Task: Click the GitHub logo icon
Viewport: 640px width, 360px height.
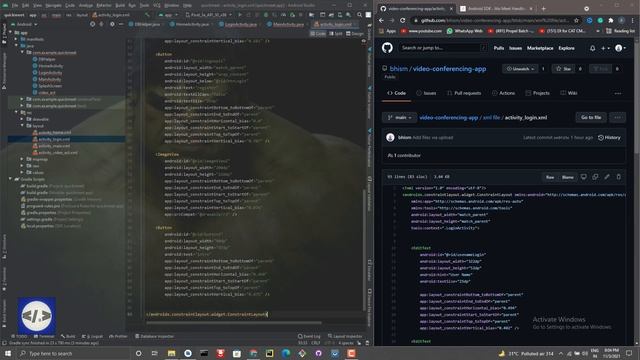Action: click(387, 48)
